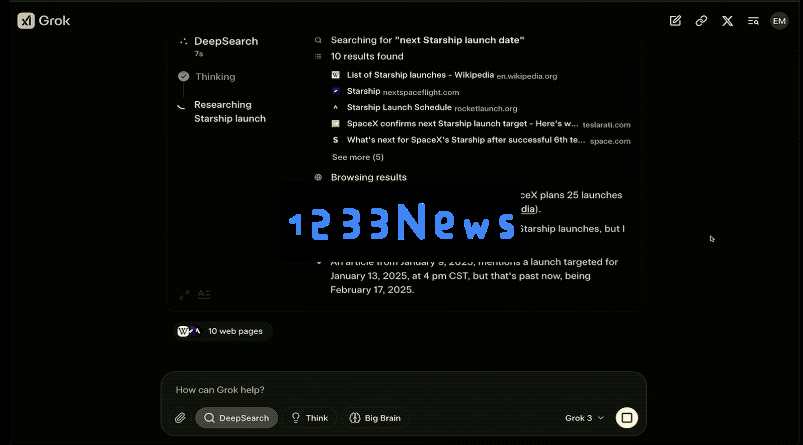Click the DeepSearch panel title

[226, 41]
